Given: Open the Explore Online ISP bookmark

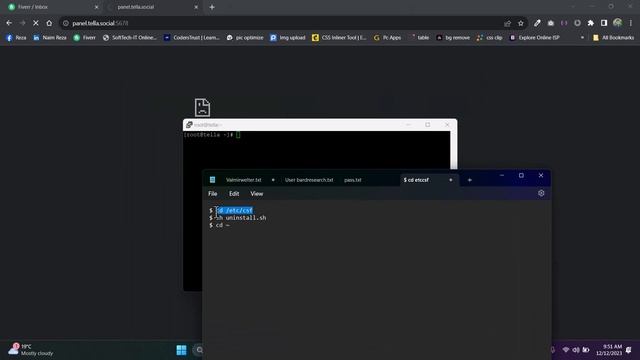Looking at the screenshot, I should tap(534, 38).
